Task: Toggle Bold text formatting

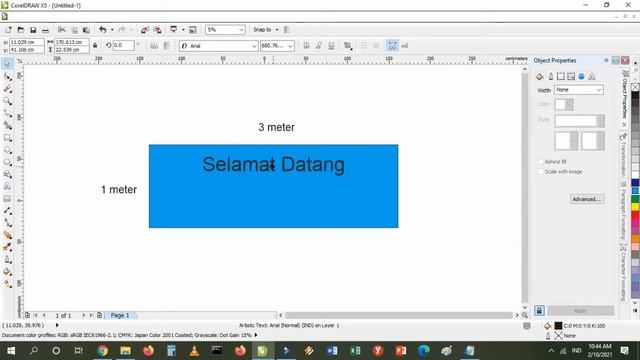Action: [306, 46]
